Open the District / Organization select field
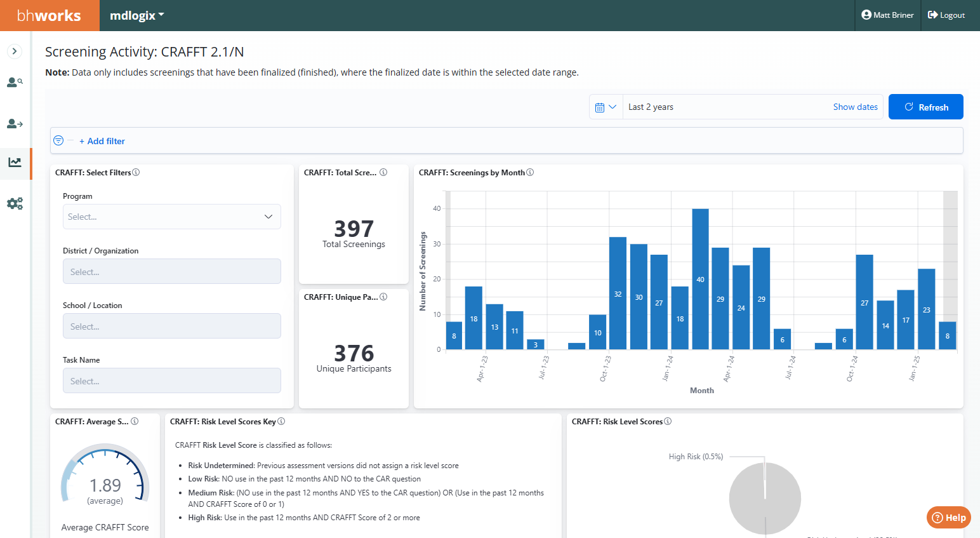This screenshot has height=538, width=980. [x=172, y=271]
